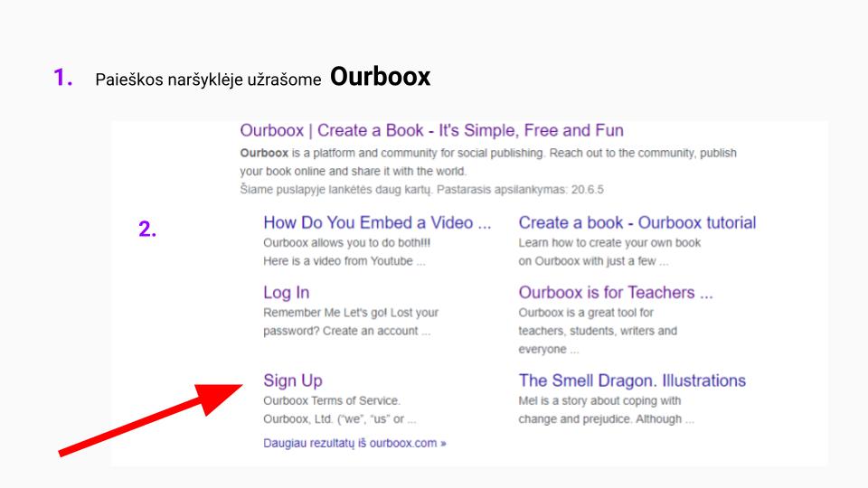Open Create a book - Ourboox tutorial link

click(x=637, y=223)
